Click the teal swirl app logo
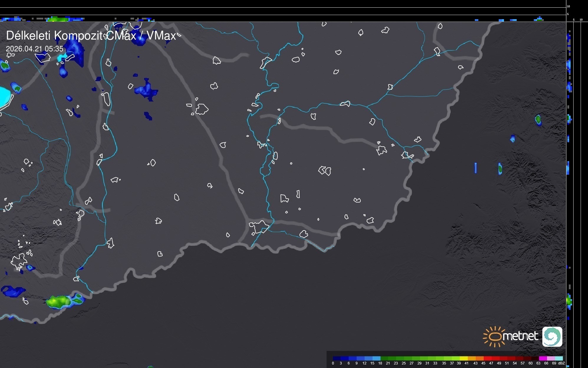 [552, 337]
